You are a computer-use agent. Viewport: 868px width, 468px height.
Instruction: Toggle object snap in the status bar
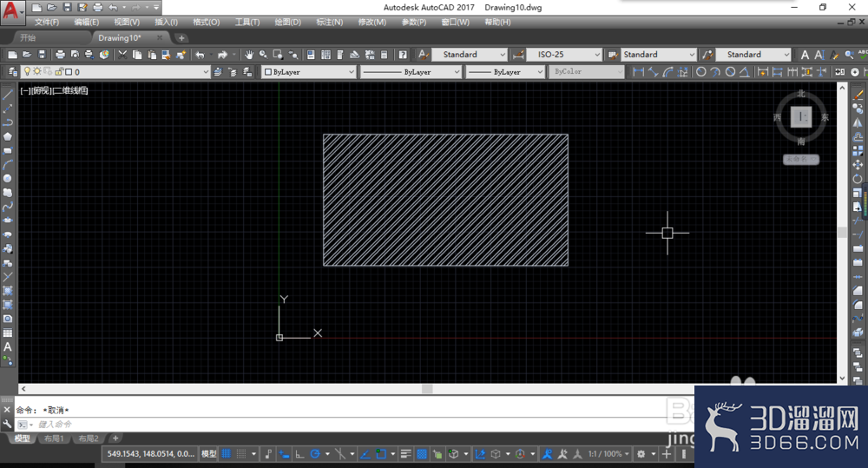point(381,454)
